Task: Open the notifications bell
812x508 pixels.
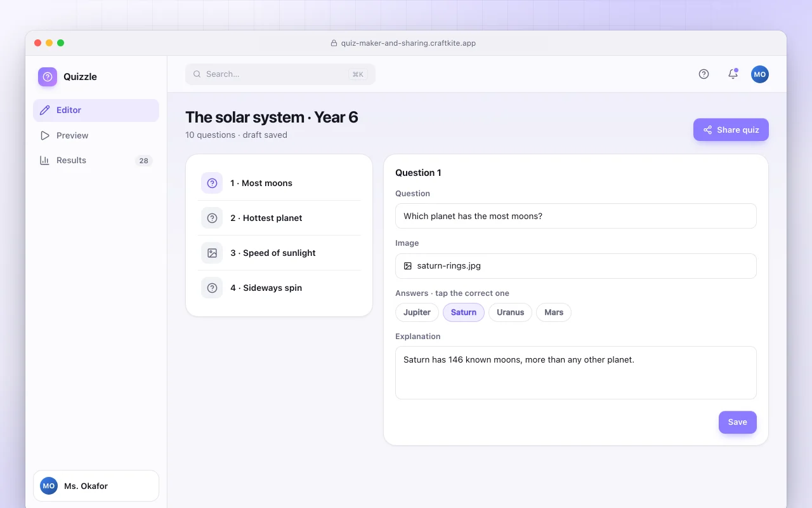Action: click(x=733, y=74)
